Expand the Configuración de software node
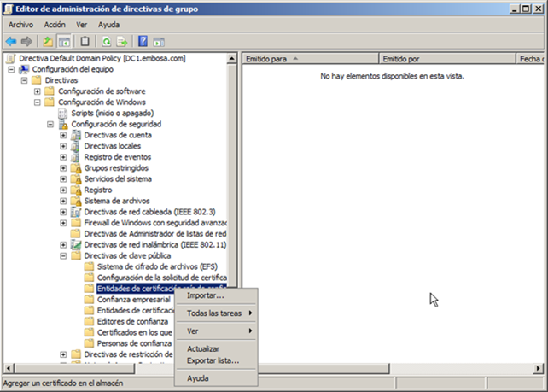This screenshot has height=392, width=548. pyautogui.click(x=38, y=91)
